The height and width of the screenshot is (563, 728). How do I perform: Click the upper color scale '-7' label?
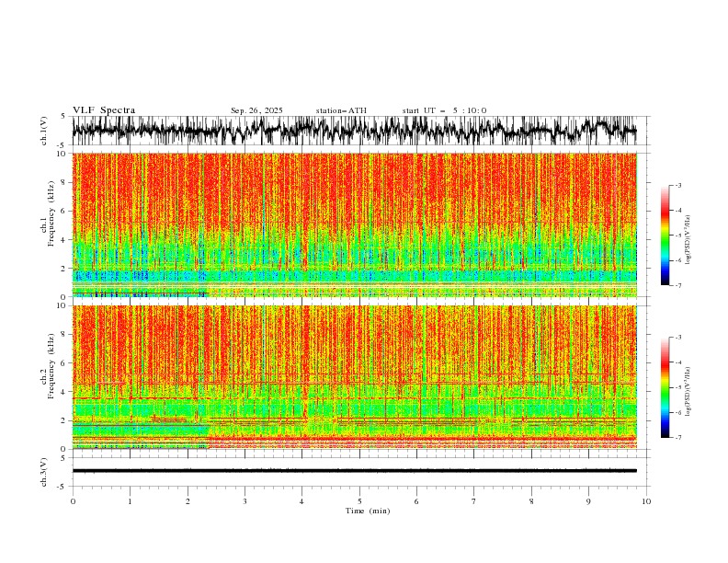coord(677,285)
